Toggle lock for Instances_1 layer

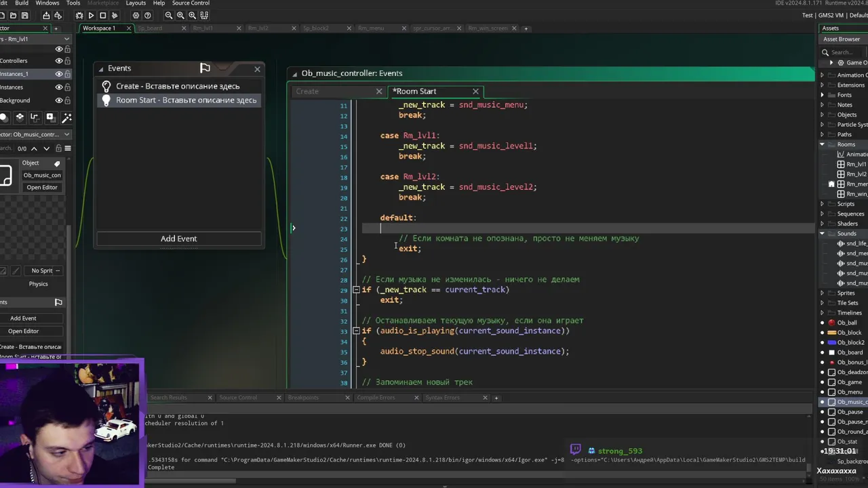click(68, 74)
